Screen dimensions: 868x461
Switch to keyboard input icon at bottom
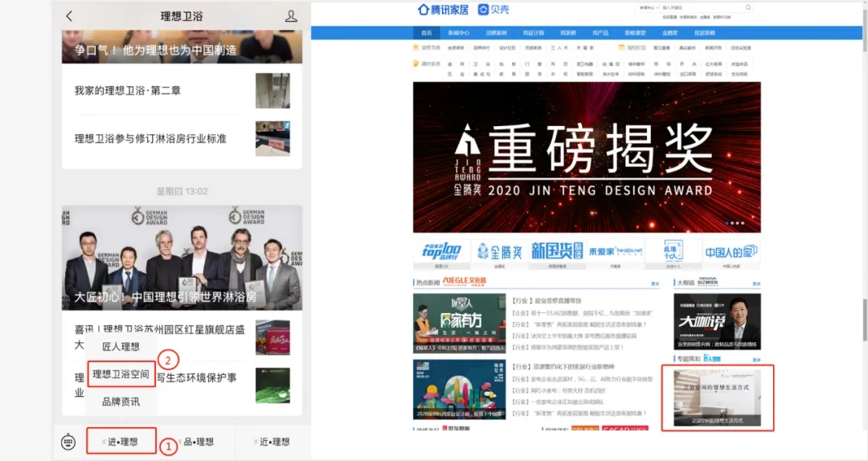(68, 442)
